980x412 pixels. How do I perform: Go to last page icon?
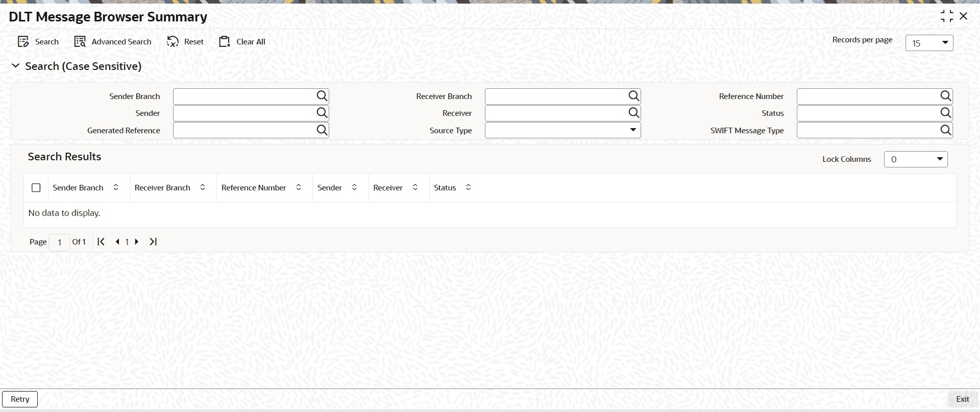coord(153,241)
